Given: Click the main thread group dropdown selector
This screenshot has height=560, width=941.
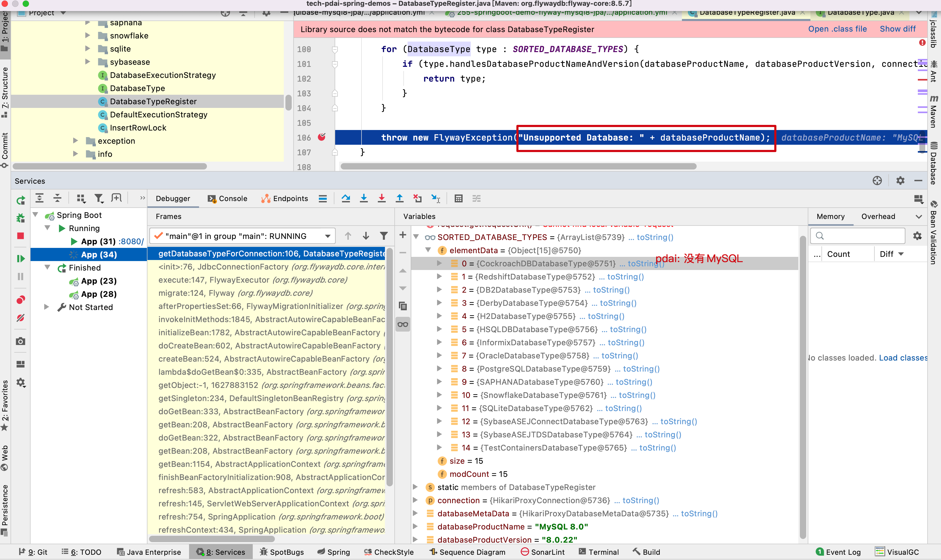Looking at the screenshot, I should pos(241,236).
